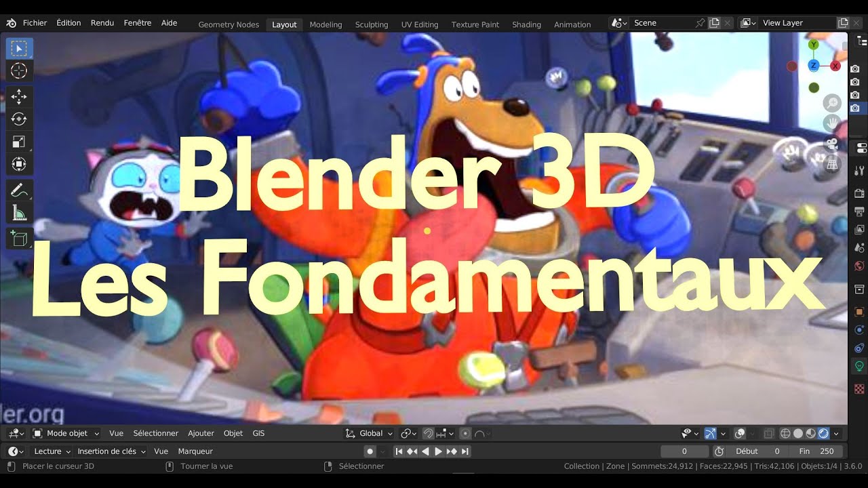
Task: Switch to the Sculpting workspace tab
Action: click(x=372, y=24)
